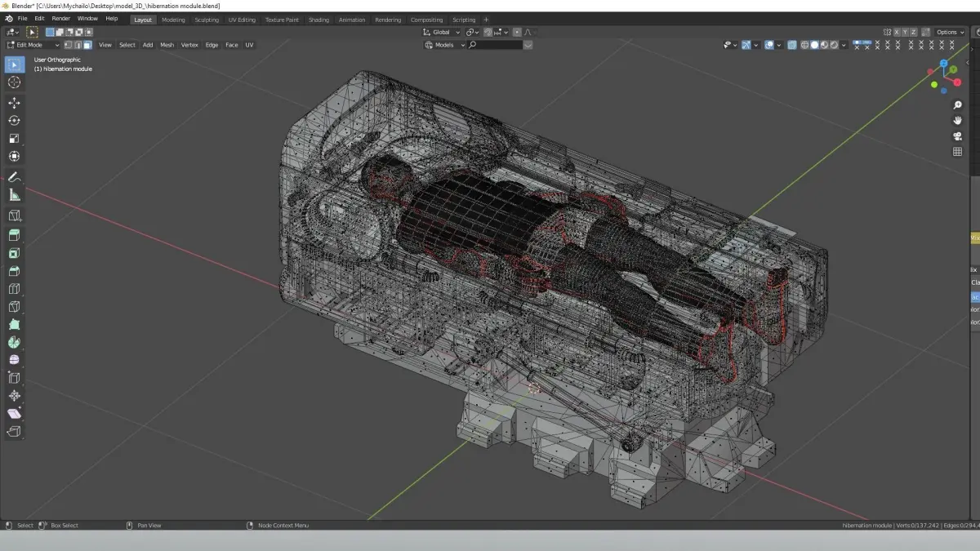Toggle the camera view icon
980x551 pixels.
[x=958, y=136]
